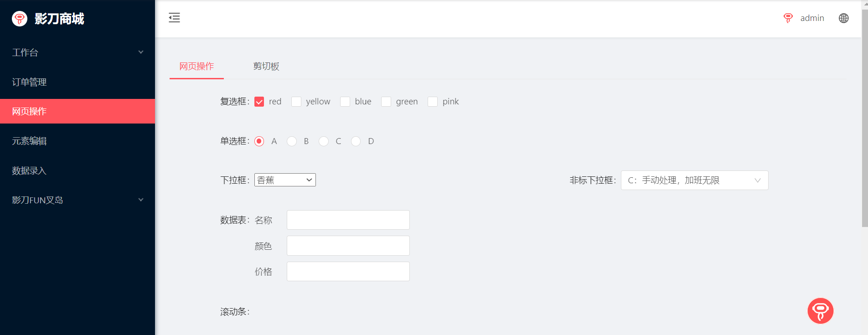Open the 非标下拉框 custom dropdown
The height and width of the screenshot is (335, 868).
(694, 180)
